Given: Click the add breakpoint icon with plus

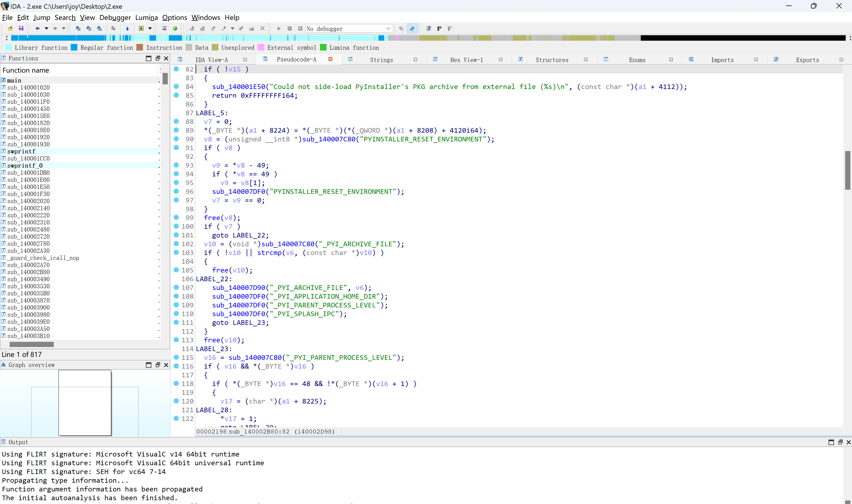Looking at the screenshot, I should [439, 28].
